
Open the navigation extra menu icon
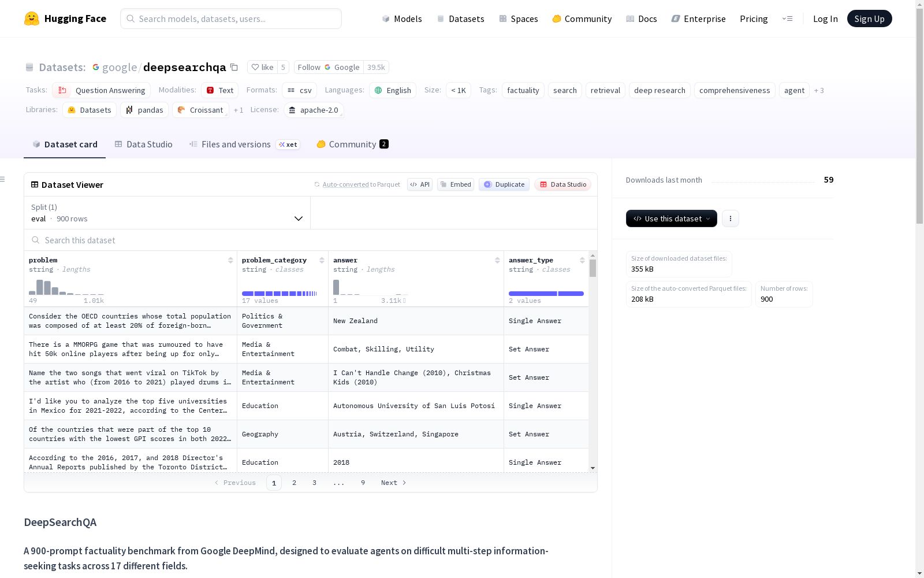click(787, 18)
